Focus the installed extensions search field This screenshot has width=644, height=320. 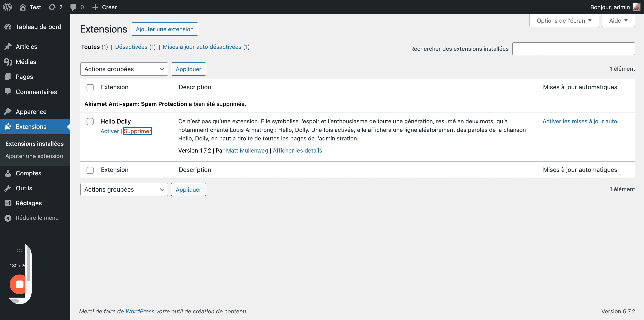tap(573, 49)
